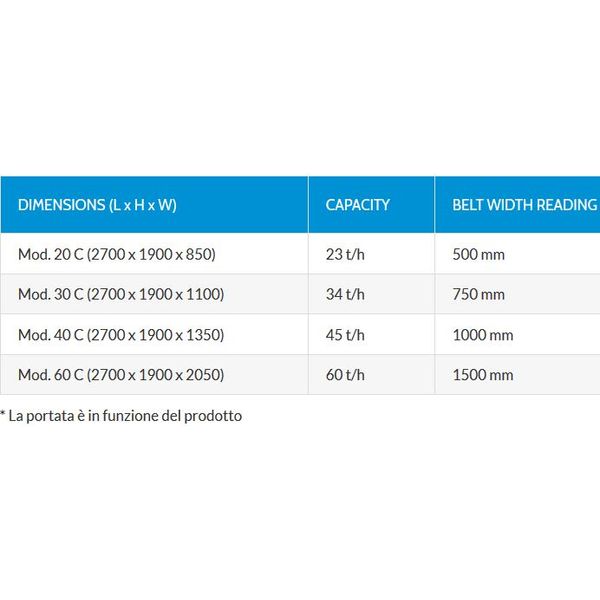Select the 500 mm belt width value
The height and width of the screenshot is (600, 600).
[478, 254]
